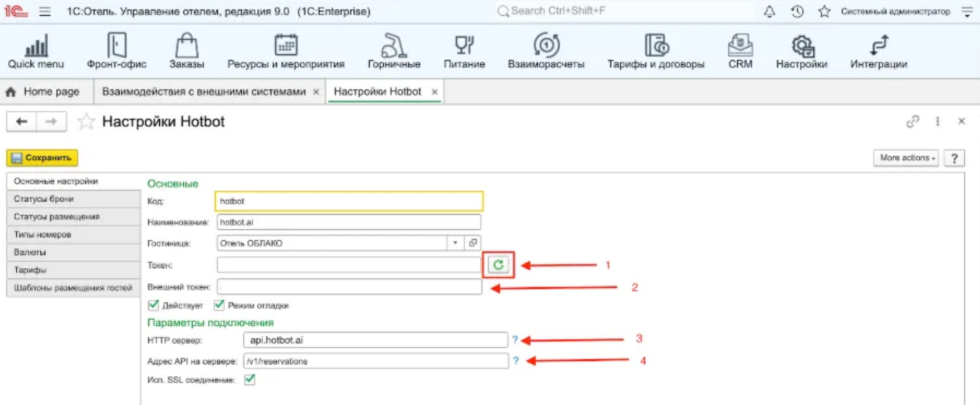This screenshot has height=405, width=980.
Task: Open Quick menu section
Action: 36,51
